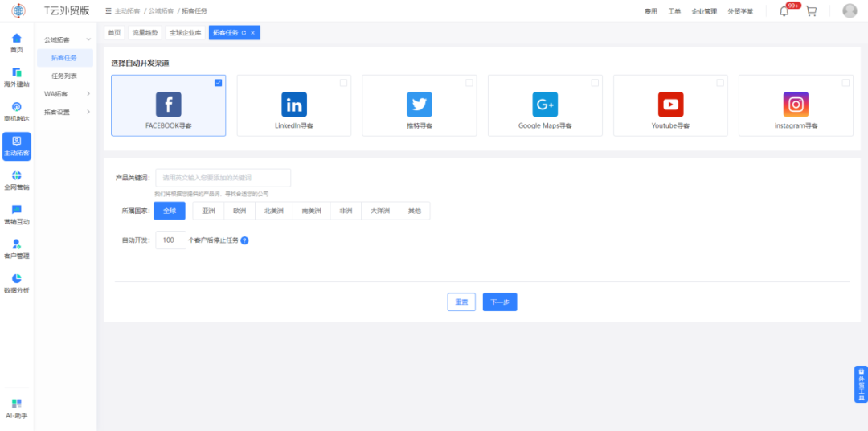Toggle the menu collapse icon beside breadcrumb
The width and height of the screenshot is (868, 431).
point(108,11)
